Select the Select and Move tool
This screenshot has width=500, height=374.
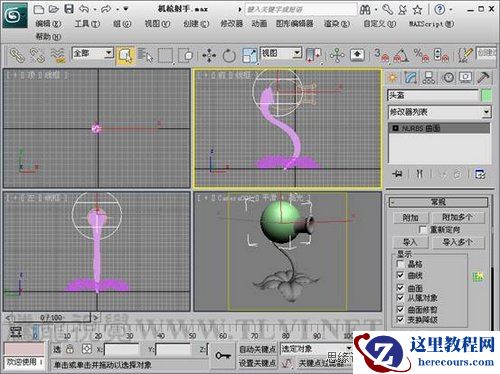pyautogui.click(x=209, y=55)
